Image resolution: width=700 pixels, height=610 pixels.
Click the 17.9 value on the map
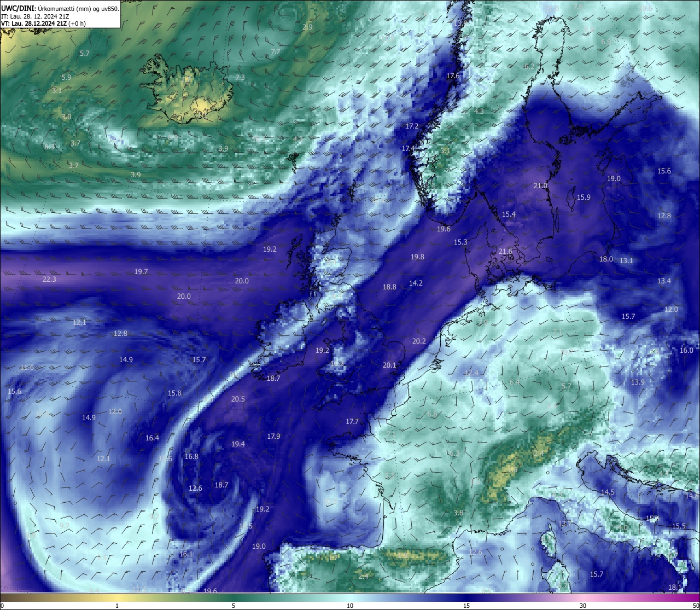(273, 437)
